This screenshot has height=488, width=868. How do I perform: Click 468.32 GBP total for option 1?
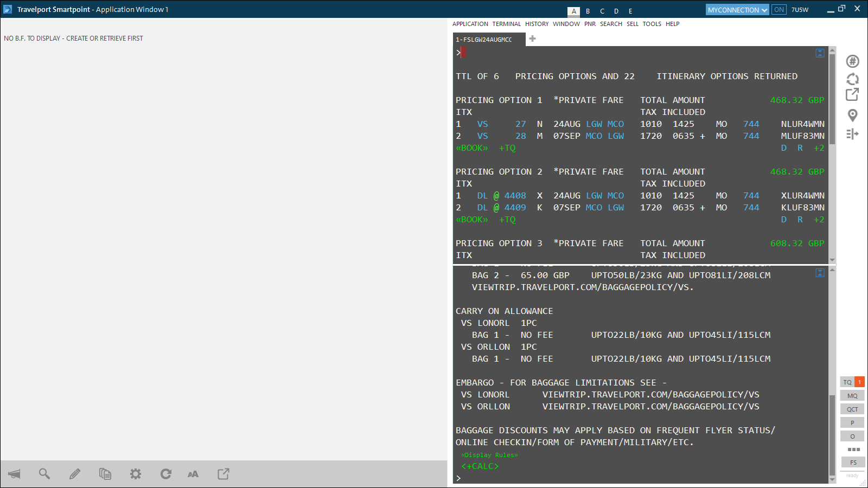click(x=797, y=100)
